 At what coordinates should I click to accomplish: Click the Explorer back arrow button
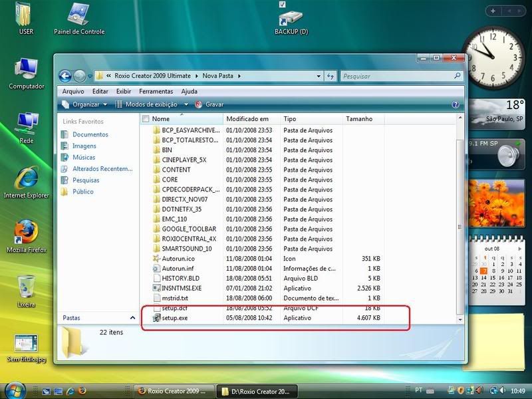(x=65, y=76)
